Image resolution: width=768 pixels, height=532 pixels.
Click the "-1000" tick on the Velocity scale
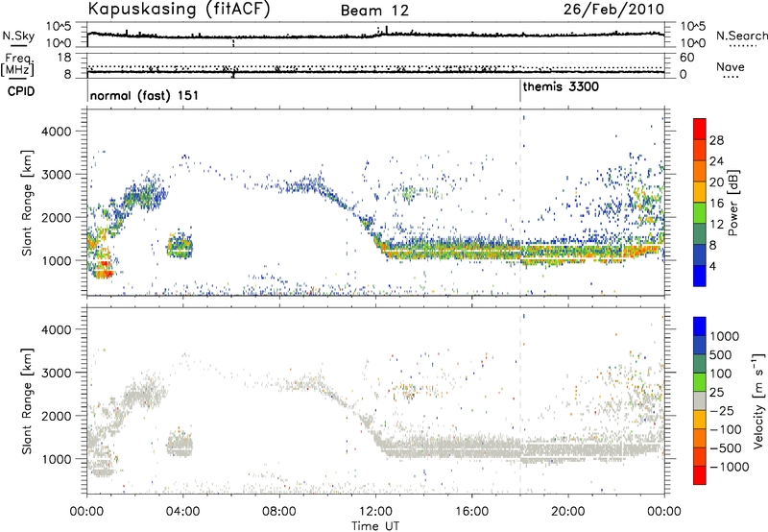[x=729, y=467]
